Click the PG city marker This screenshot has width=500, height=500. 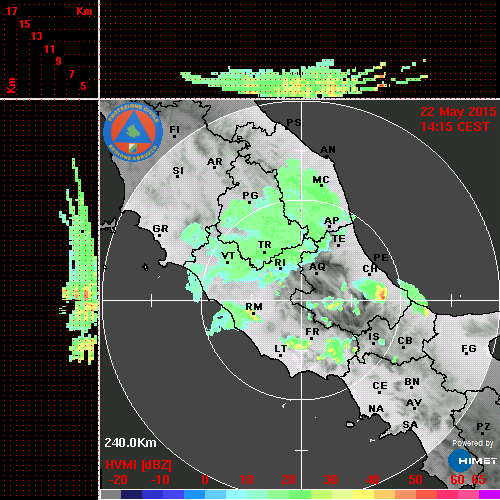point(249,202)
